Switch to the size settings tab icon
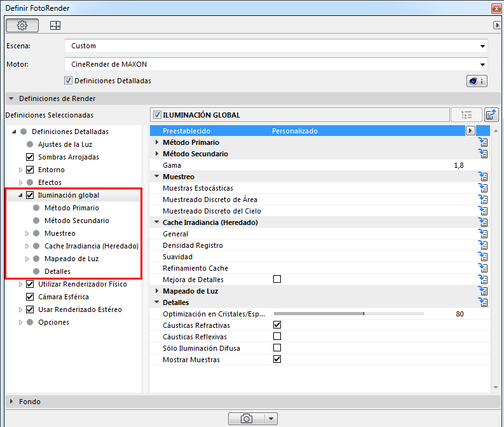Viewport: 504px width, 427px height. coord(55,25)
